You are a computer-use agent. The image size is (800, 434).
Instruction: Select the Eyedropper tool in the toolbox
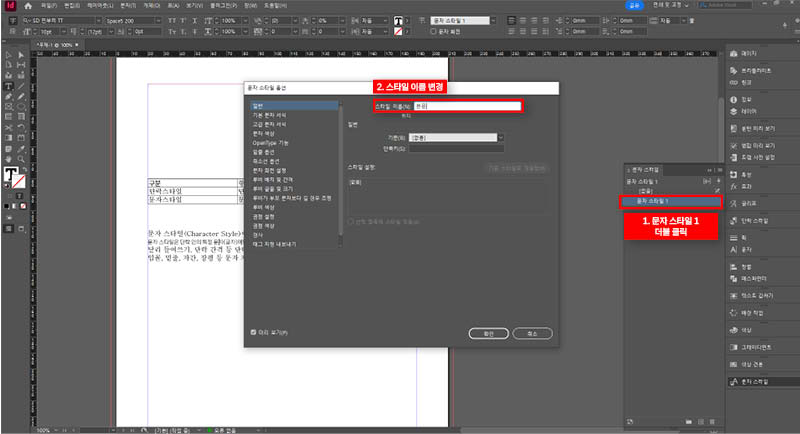[21, 149]
